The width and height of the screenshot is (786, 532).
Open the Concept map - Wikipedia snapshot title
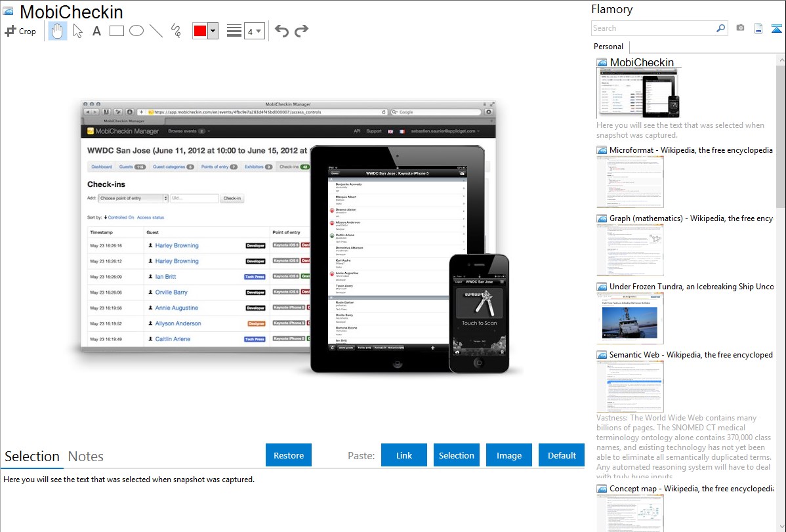(692, 489)
